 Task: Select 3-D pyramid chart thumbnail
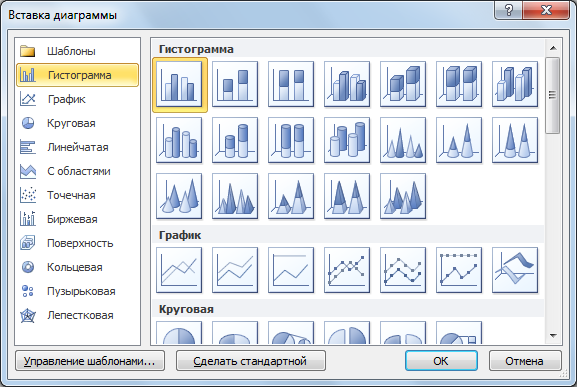(x=403, y=196)
